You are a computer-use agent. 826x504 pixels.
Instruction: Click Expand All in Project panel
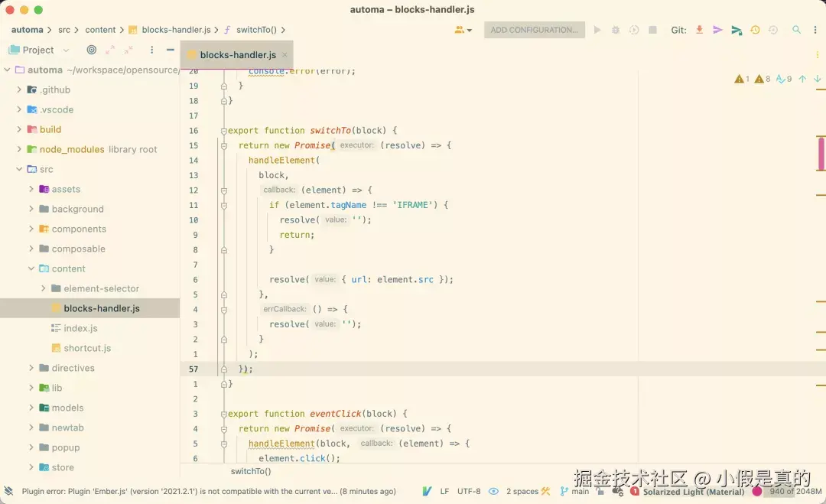pyautogui.click(x=109, y=50)
